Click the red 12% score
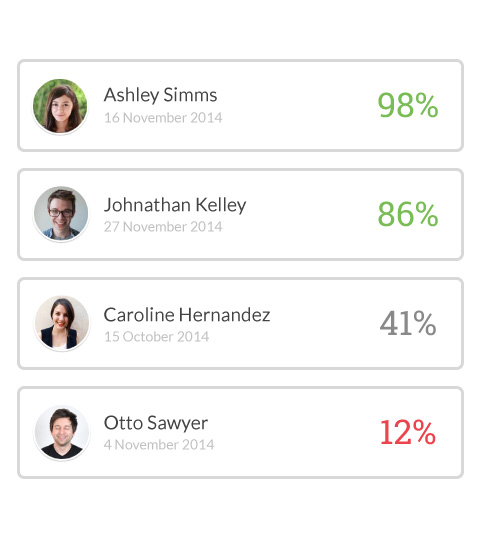The image size is (488, 536). pyautogui.click(x=408, y=432)
